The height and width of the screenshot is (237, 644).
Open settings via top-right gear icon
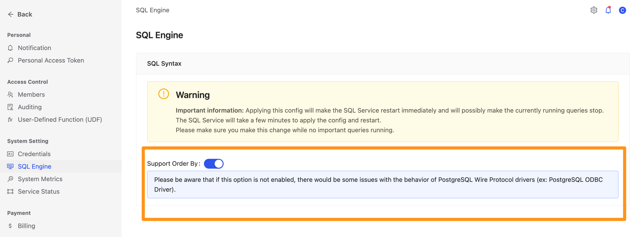click(594, 10)
